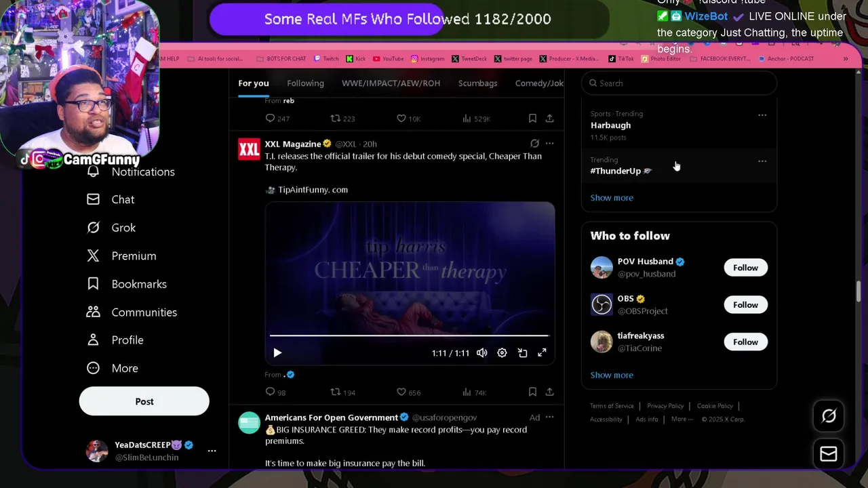
Task: Open Chat from the sidebar
Action: point(111,199)
